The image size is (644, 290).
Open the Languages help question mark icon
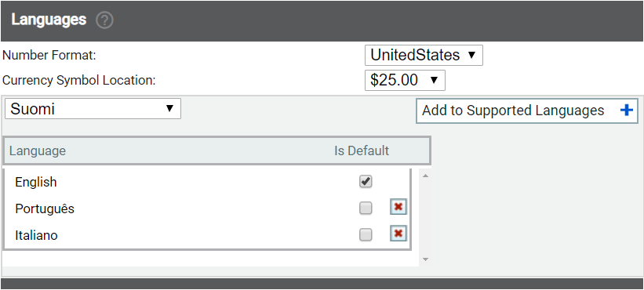104,20
